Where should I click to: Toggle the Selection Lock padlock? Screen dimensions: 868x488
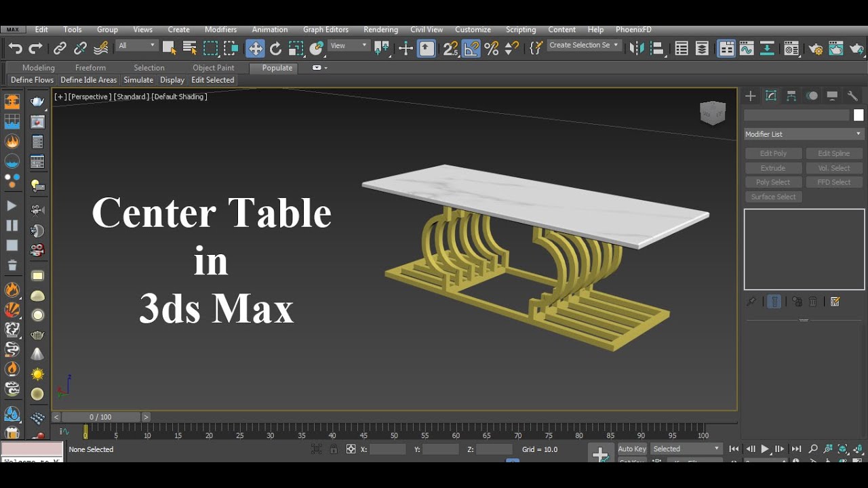334,449
